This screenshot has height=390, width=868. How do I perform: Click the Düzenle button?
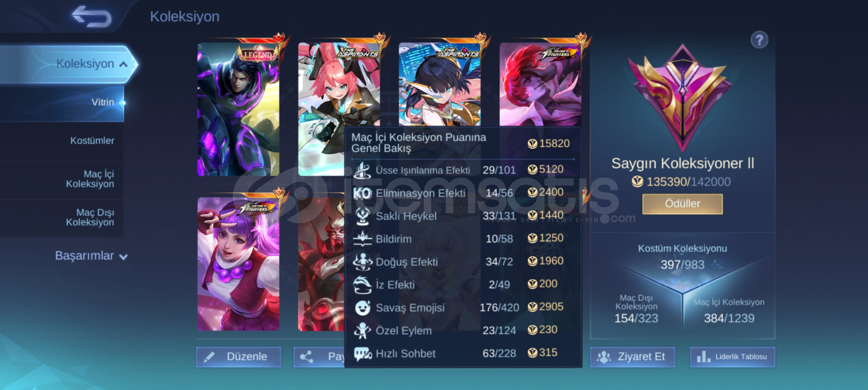click(239, 357)
